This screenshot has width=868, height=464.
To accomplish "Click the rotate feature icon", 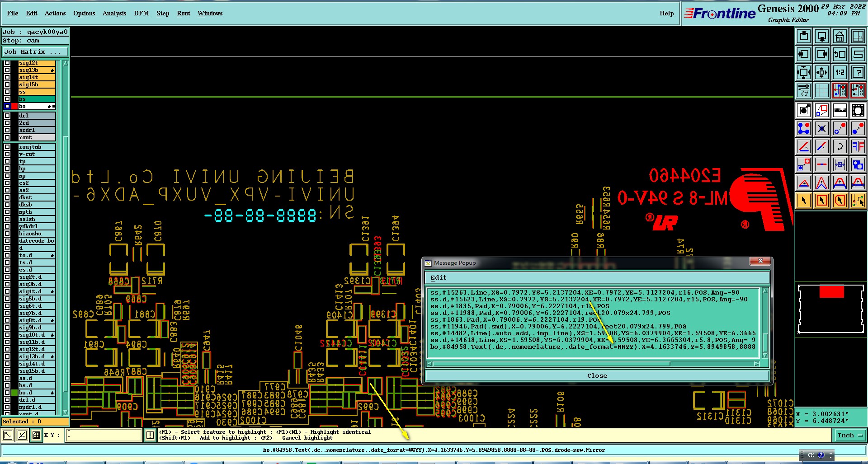I will point(840,147).
